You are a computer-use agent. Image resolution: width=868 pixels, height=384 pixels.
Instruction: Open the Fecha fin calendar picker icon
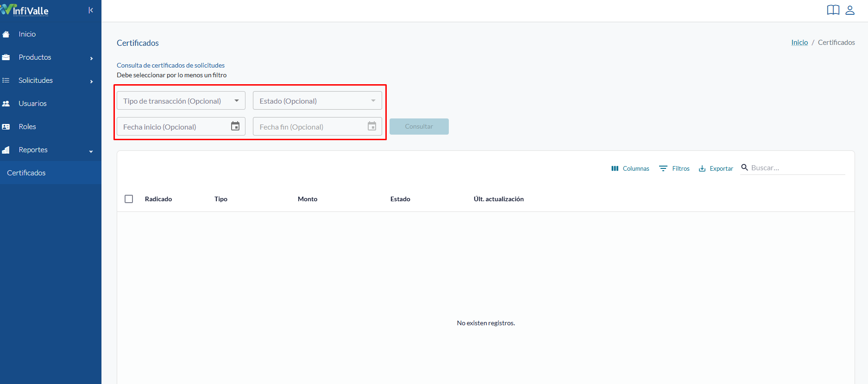pos(372,126)
